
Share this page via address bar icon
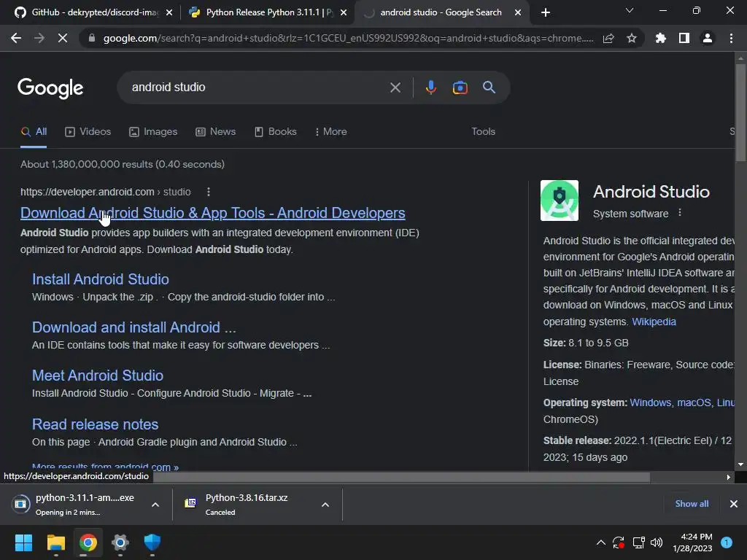tap(608, 38)
